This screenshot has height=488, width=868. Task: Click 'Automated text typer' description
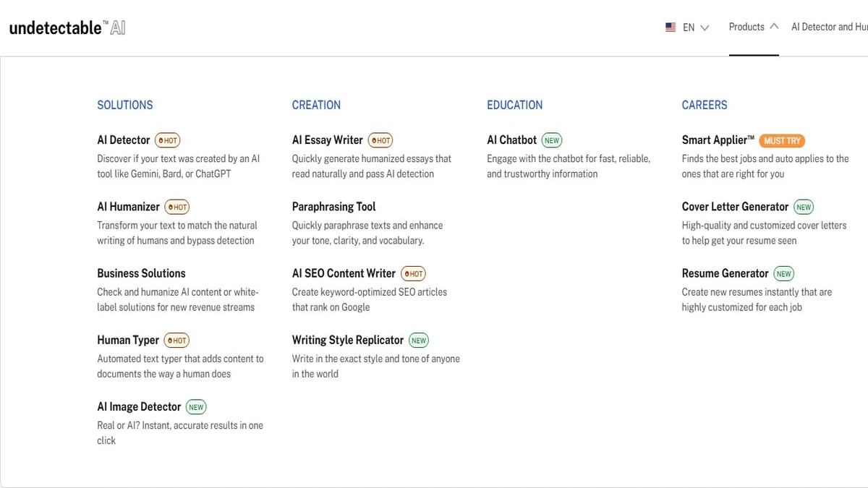(180, 366)
